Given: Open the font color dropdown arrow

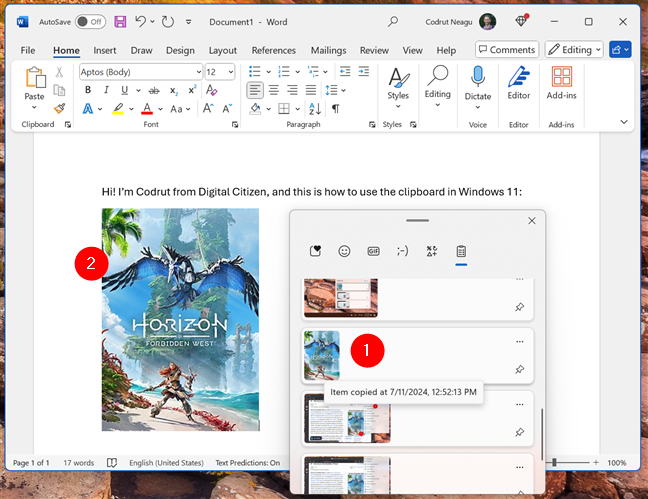Looking at the screenshot, I should tap(160, 109).
